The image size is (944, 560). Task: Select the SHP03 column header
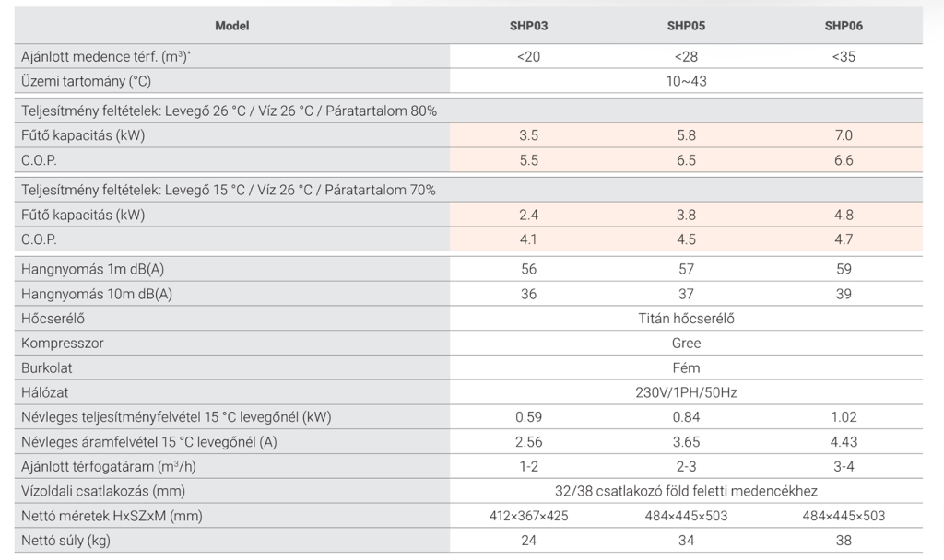pyautogui.click(x=528, y=26)
